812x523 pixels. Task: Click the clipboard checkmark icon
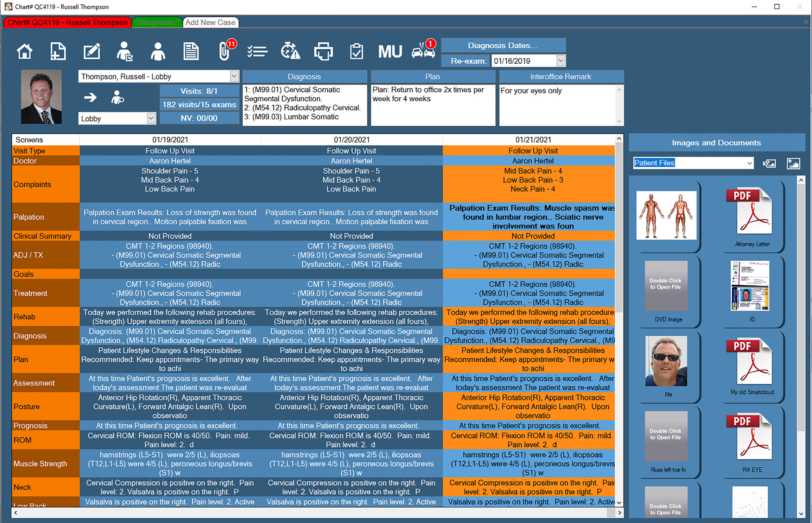356,52
